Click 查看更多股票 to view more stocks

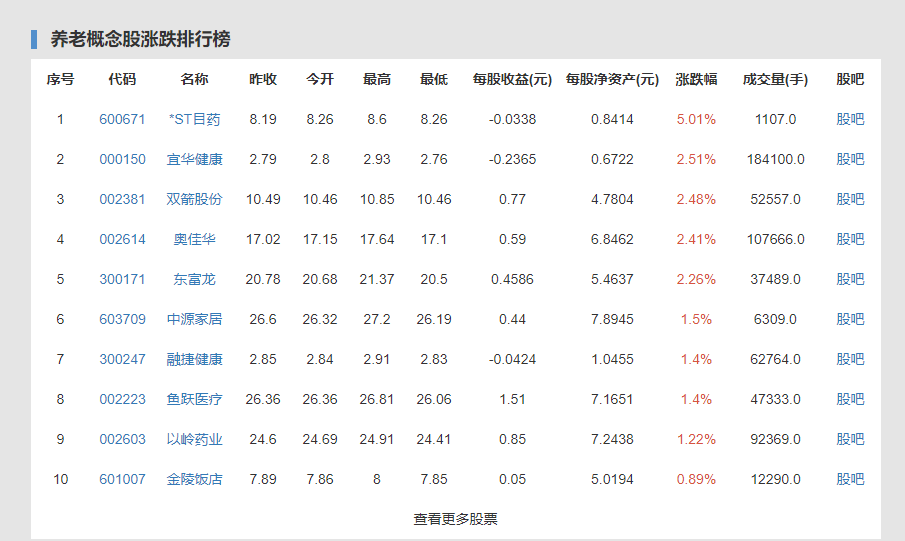point(455,519)
